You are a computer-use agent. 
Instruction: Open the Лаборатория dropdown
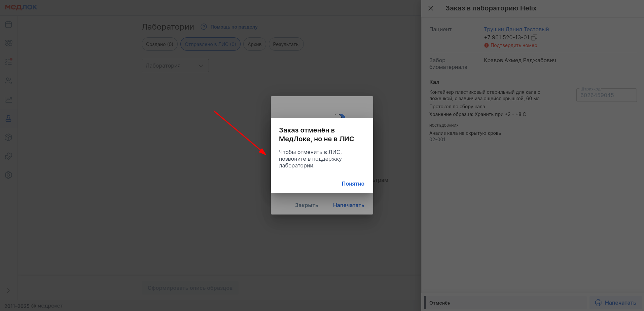coord(175,66)
